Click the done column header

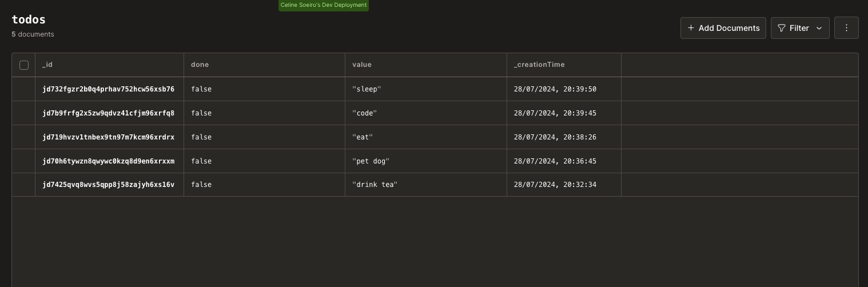point(200,65)
